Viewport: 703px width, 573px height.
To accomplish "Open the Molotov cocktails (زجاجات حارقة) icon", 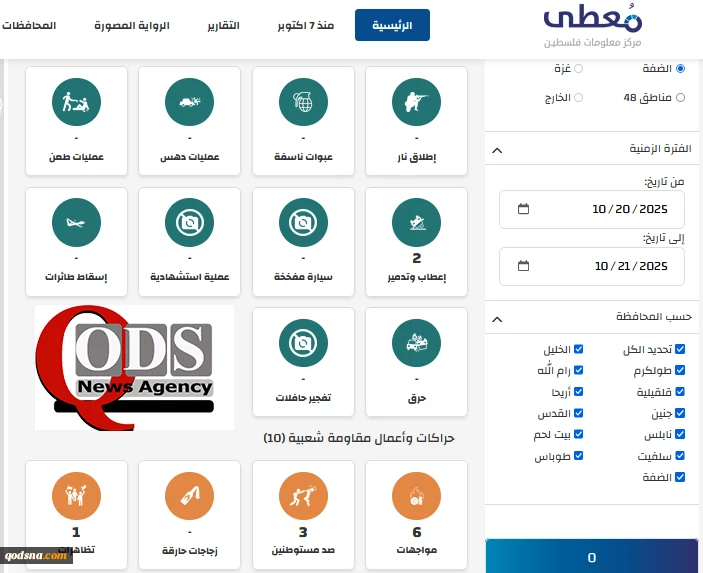I will [x=190, y=494].
